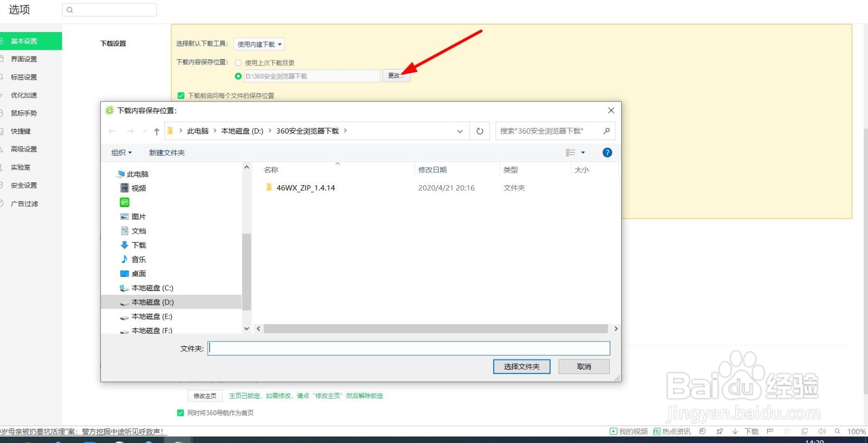Sort by 名称 column header

[x=271, y=170]
